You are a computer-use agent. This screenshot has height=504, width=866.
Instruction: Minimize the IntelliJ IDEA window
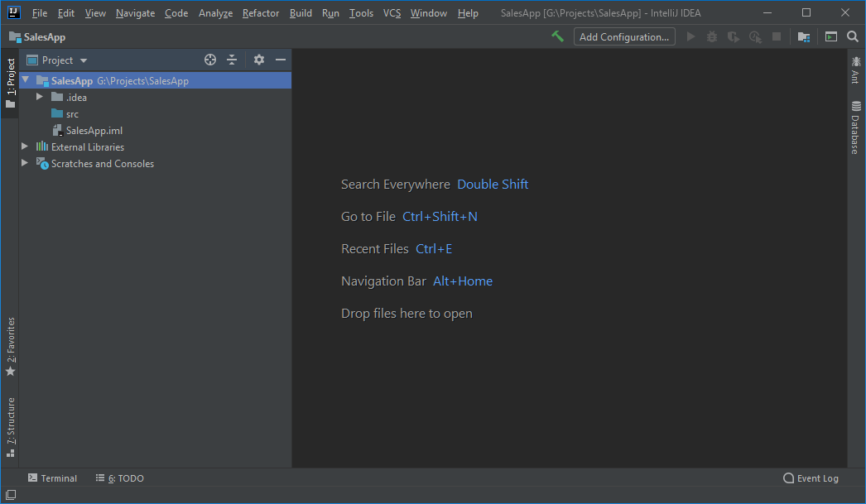(767, 12)
